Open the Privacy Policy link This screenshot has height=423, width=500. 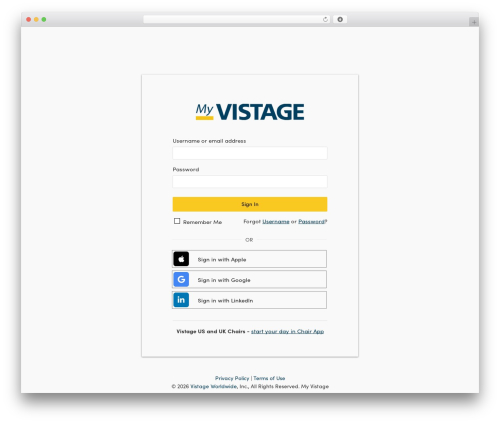232,378
